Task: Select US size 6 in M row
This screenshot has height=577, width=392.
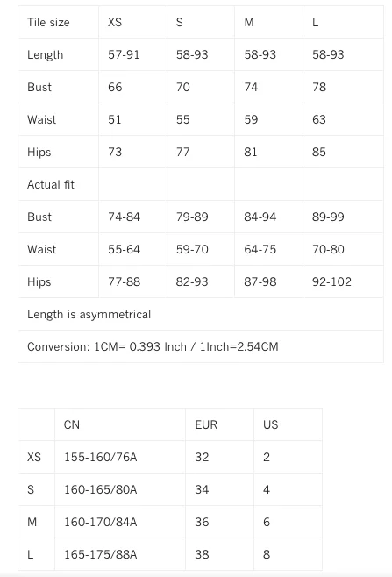Action: 267,522
